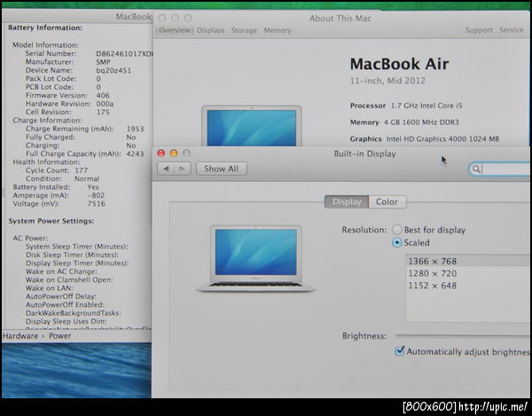Image resolution: width=532 pixels, height=416 pixels.
Task: Open the Storage tab in About This Mac
Action: 244,30
